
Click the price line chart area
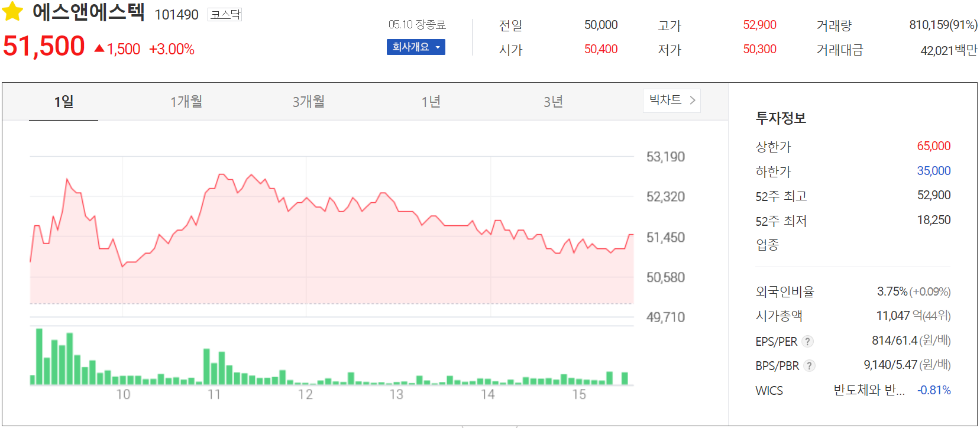[331, 236]
